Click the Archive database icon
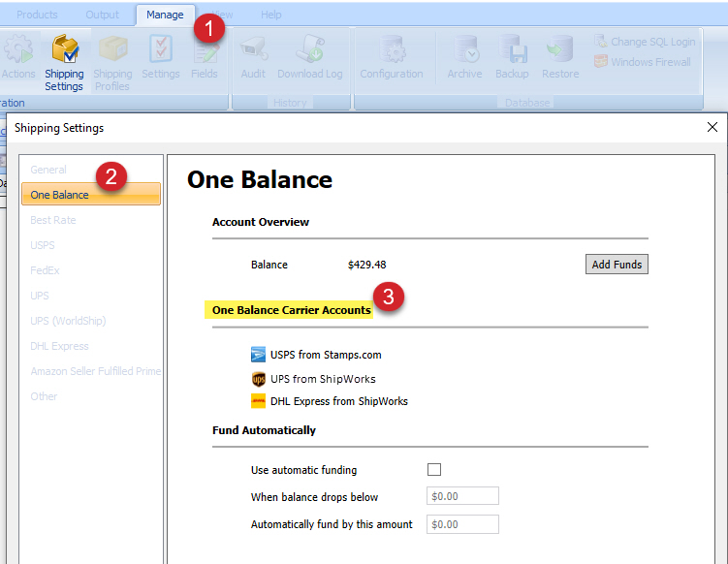 pos(464,56)
